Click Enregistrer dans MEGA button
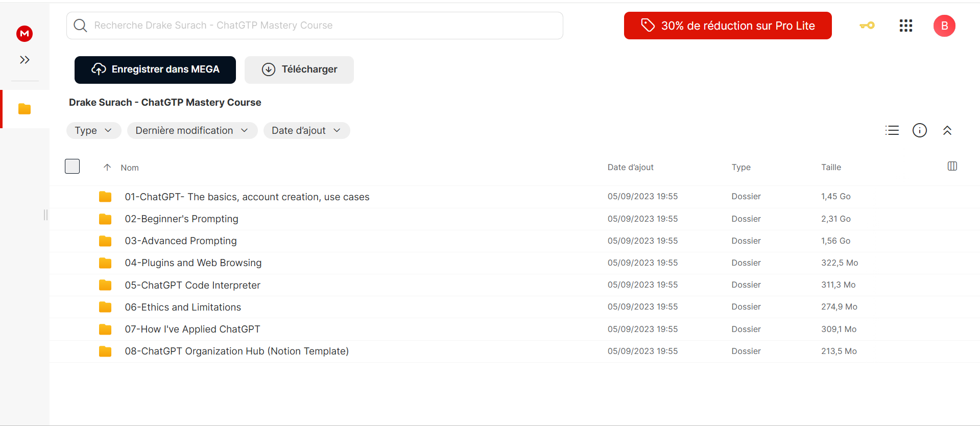Screen dimensions: 980x426 155,69
